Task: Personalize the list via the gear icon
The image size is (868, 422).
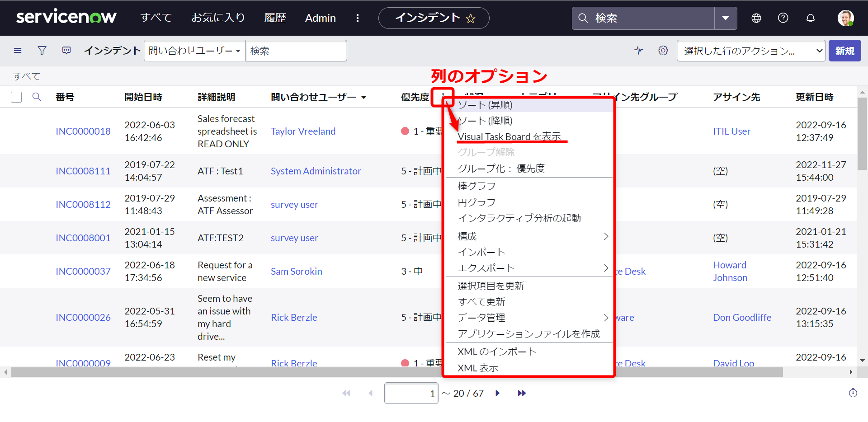Action: pyautogui.click(x=663, y=51)
